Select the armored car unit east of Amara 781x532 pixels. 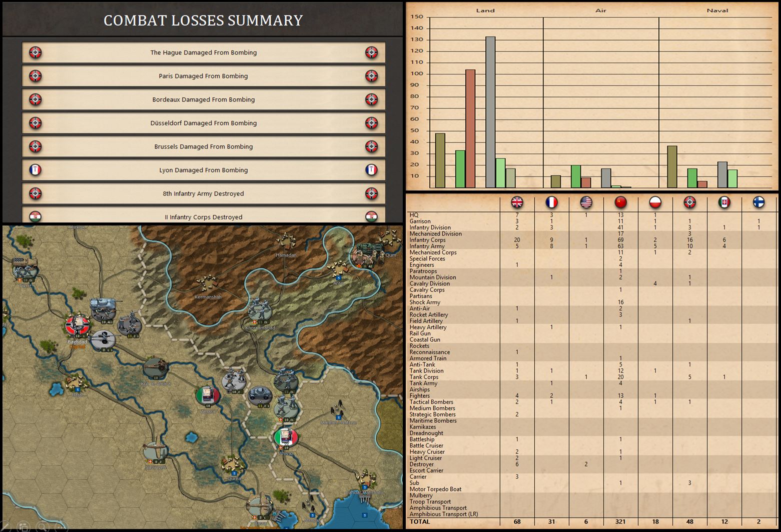click(260, 396)
